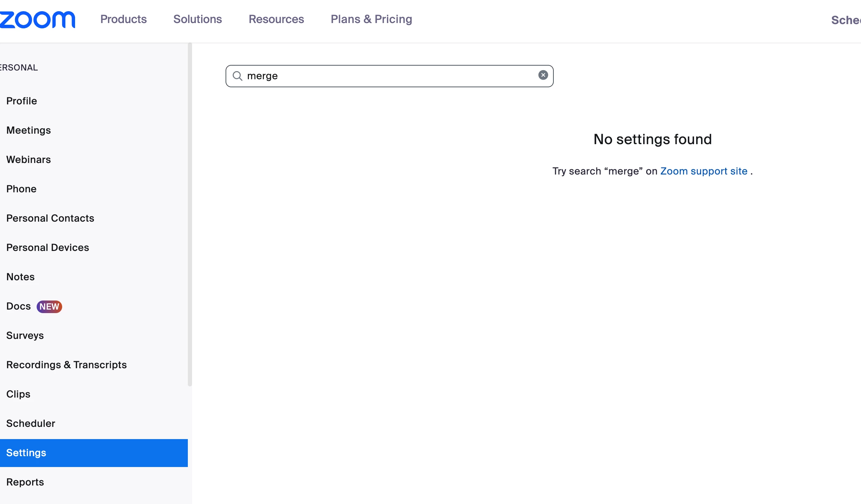Viewport: 861px width, 504px height.
Task: Open Recordings & Transcripts
Action: 66,365
